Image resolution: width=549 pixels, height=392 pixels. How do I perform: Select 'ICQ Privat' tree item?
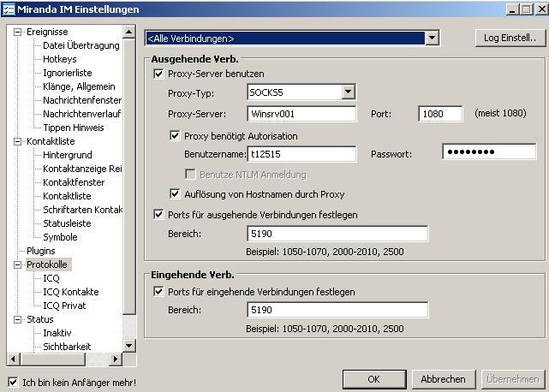coord(64,306)
